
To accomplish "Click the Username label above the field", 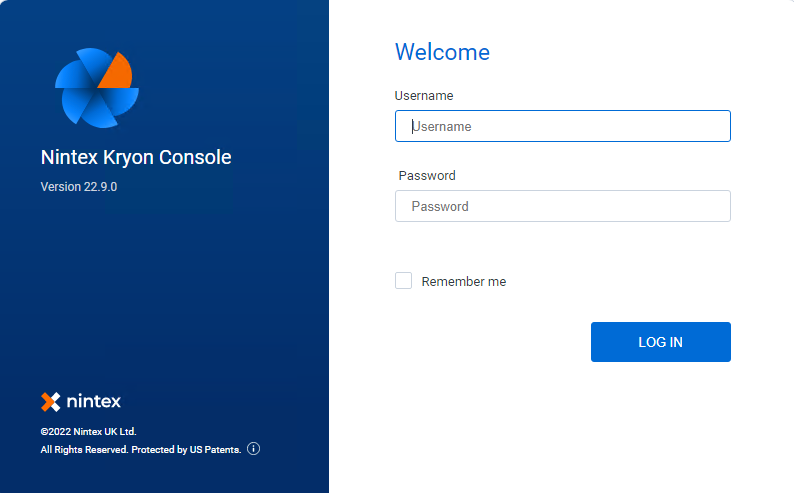I will 424,96.
